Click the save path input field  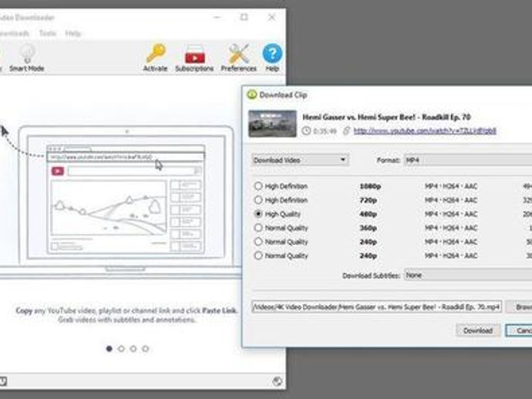(376, 307)
